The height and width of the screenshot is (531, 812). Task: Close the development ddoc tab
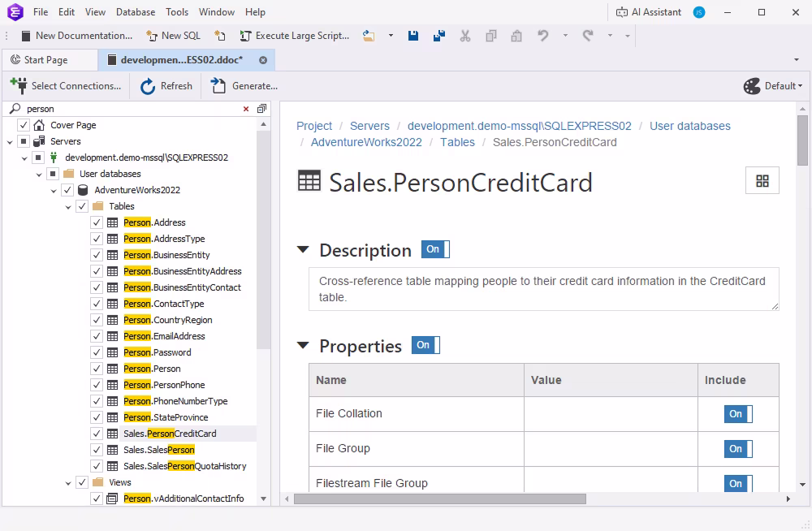(263, 60)
